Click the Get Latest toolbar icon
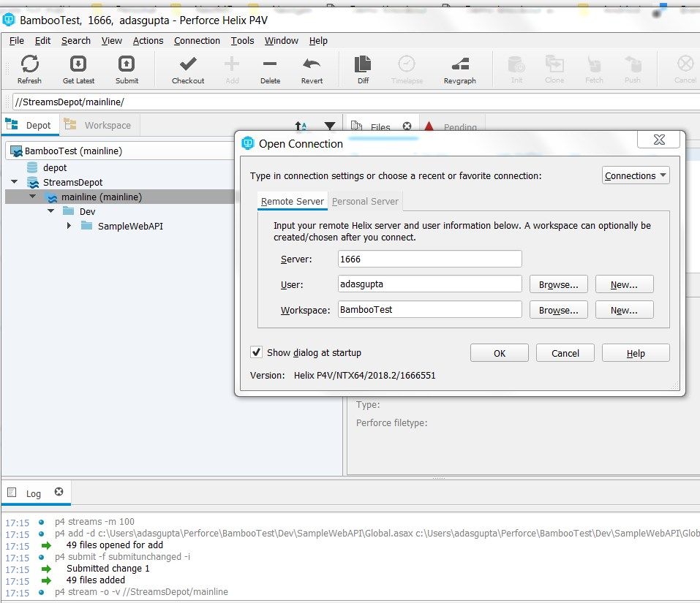The width and height of the screenshot is (700, 603). coord(78,64)
